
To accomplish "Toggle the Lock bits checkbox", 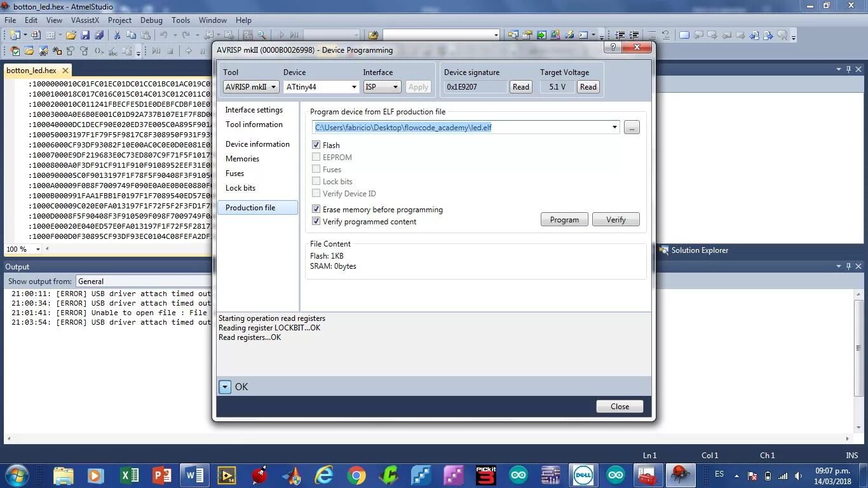I will coord(316,181).
